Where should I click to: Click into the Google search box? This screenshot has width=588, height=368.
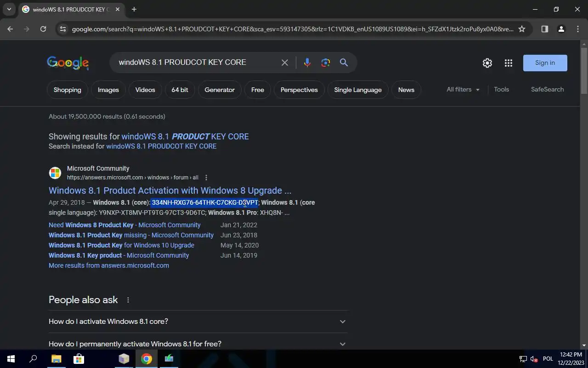coord(198,63)
